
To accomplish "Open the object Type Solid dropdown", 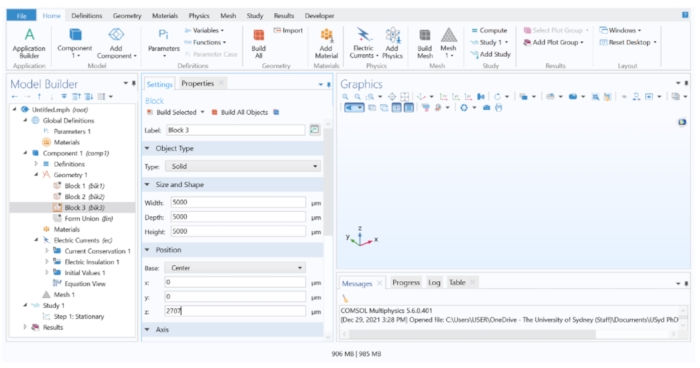I will coord(243,166).
